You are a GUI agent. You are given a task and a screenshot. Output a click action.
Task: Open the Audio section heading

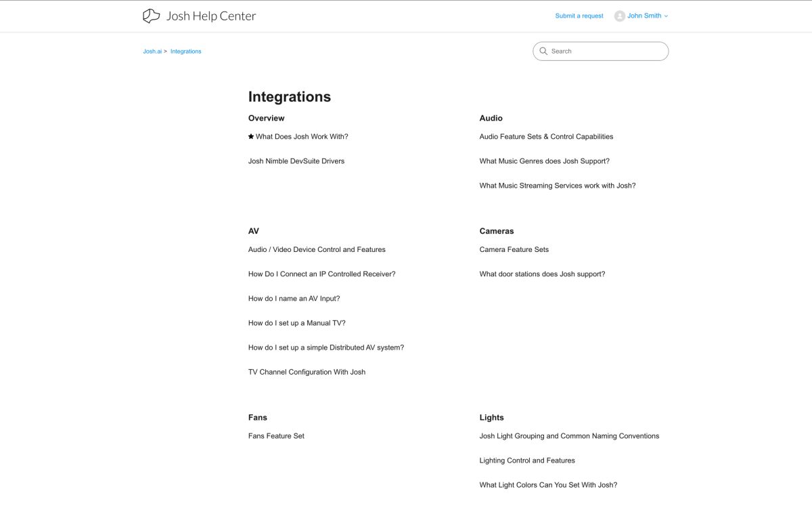coord(491,118)
